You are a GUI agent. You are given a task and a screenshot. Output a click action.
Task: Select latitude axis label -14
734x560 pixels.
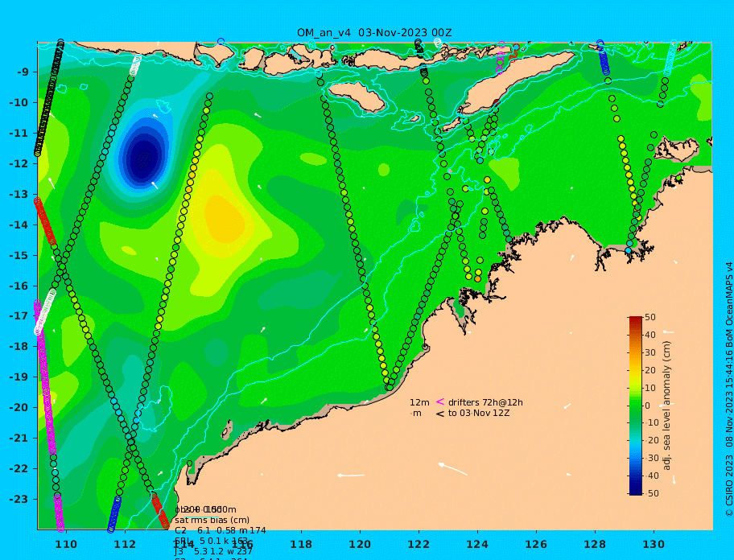click(x=19, y=224)
